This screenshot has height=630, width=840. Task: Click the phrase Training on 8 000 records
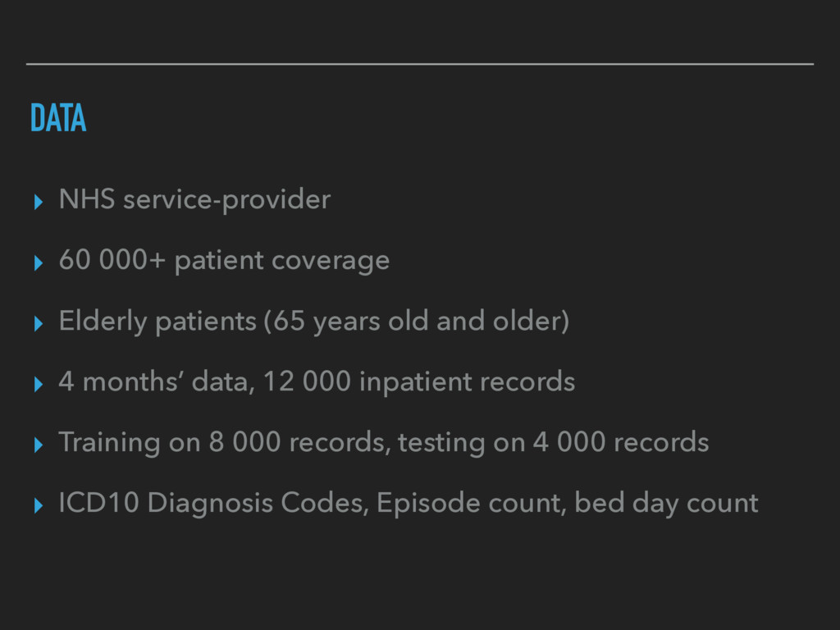click(221, 443)
